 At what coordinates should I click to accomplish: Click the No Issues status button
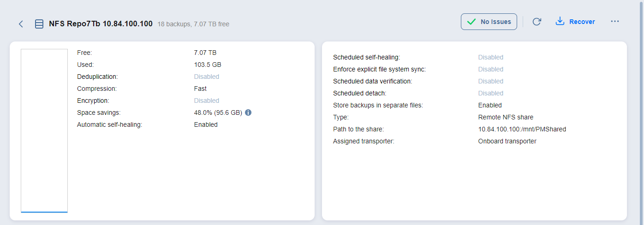[x=489, y=22]
